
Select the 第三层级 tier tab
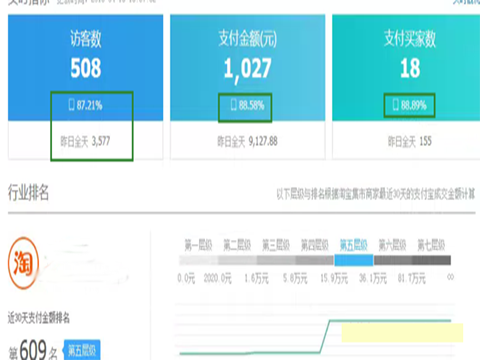[276, 245]
